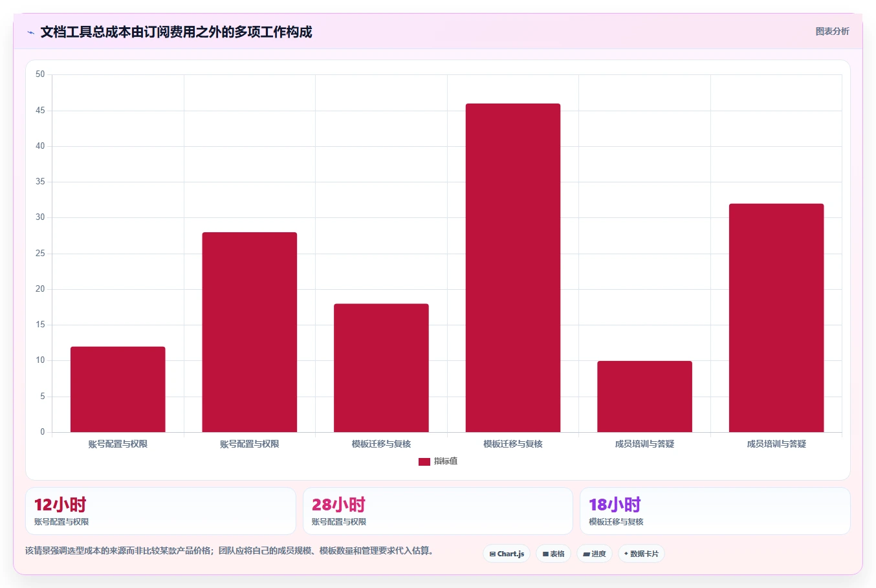
Task: Click the 指标值 legend text
Action: point(446,461)
